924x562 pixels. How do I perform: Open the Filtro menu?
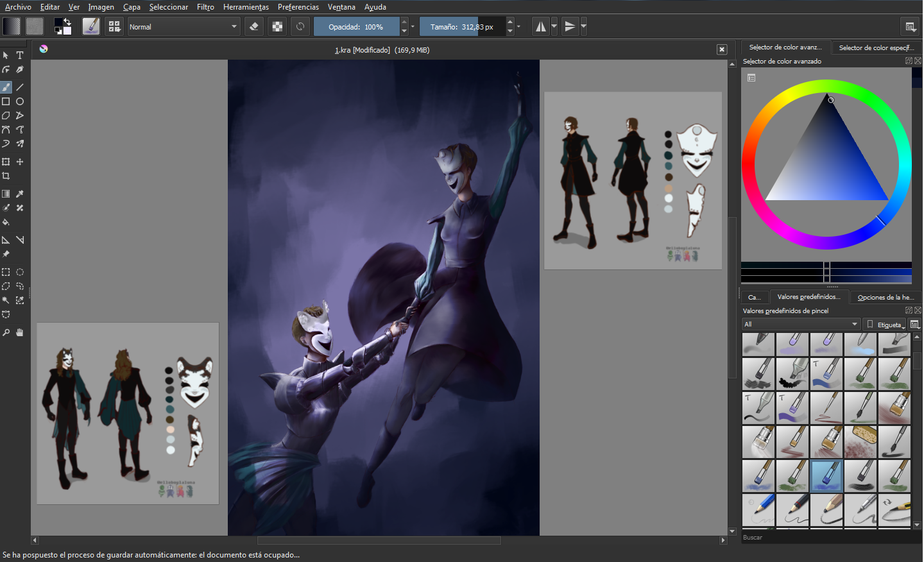(205, 7)
